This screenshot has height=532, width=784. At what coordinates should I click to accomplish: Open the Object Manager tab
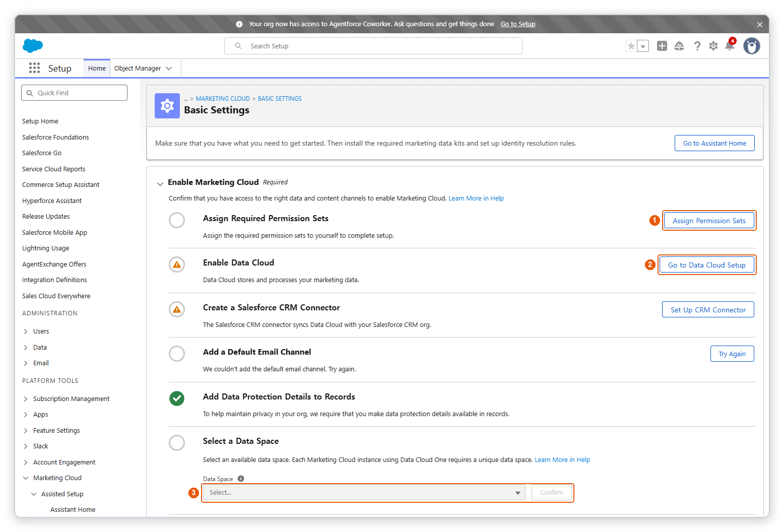click(x=138, y=69)
